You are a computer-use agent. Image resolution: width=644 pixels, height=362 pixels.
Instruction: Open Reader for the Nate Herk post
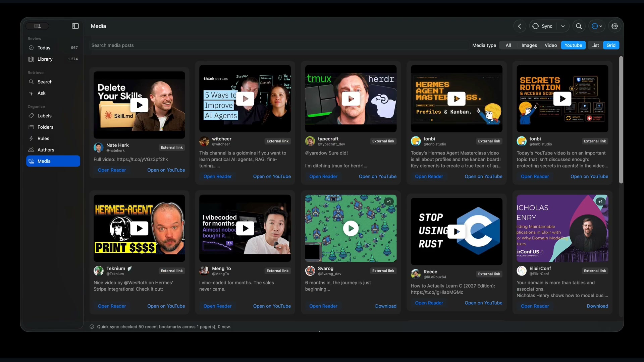tap(112, 170)
